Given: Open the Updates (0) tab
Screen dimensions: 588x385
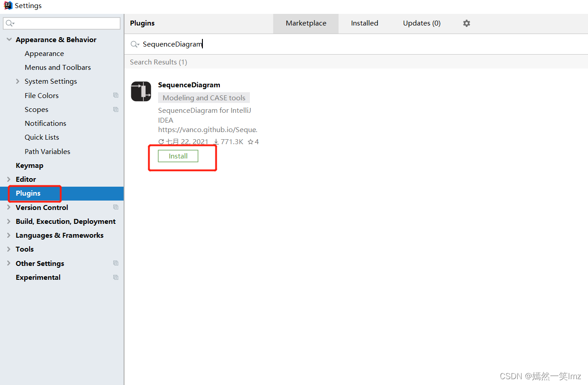Looking at the screenshot, I should coord(422,23).
